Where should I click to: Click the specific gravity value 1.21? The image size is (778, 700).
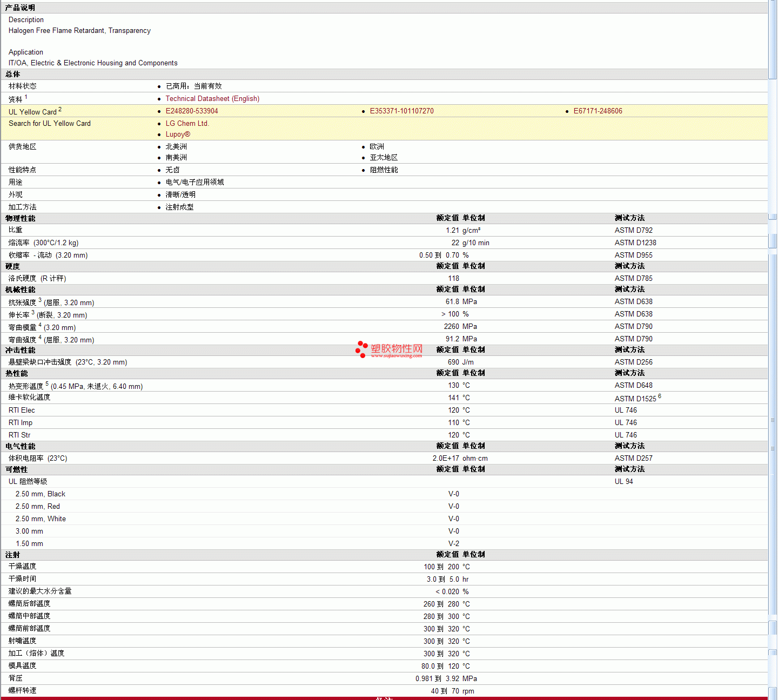pos(453,231)
